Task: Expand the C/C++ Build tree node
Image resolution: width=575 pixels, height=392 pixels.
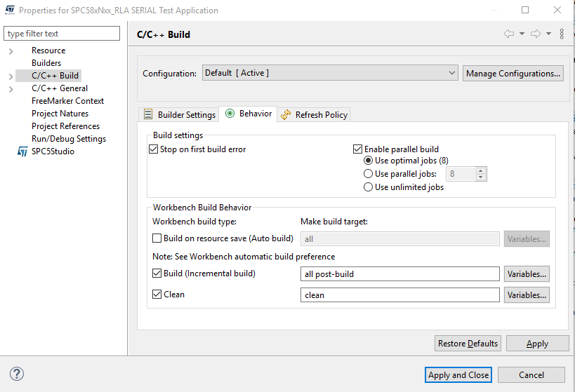Action: click(x=11, y=76)
